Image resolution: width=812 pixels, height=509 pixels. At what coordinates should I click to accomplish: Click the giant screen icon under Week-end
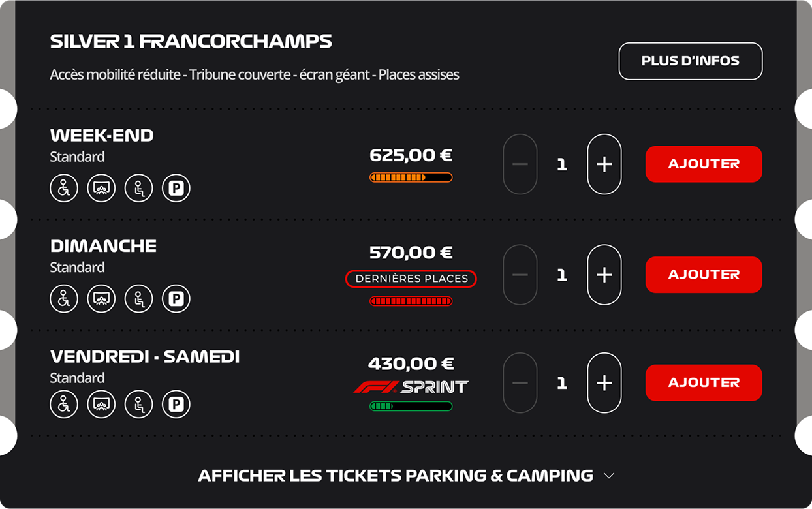101,189
